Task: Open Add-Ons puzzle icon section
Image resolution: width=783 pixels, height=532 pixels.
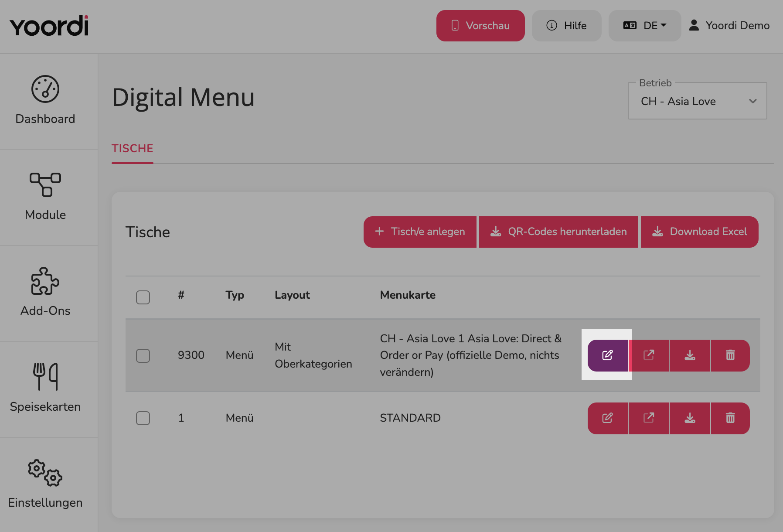Action: tap(45, 292)
